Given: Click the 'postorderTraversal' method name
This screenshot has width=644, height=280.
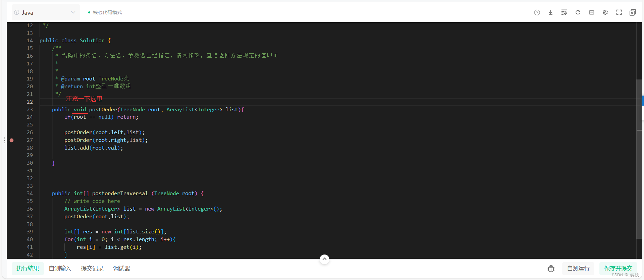Looking at the screenshot, I should 120,193.
